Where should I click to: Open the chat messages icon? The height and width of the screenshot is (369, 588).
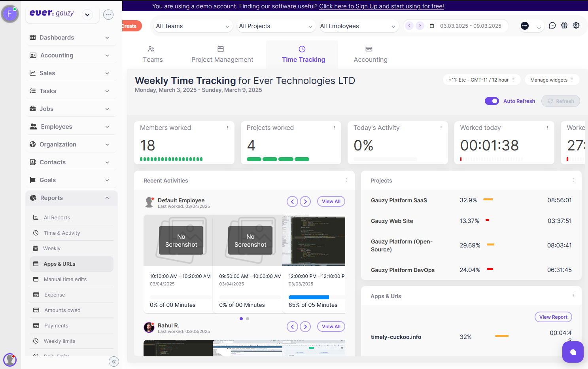pyautogui.click(x=552, y=26)
